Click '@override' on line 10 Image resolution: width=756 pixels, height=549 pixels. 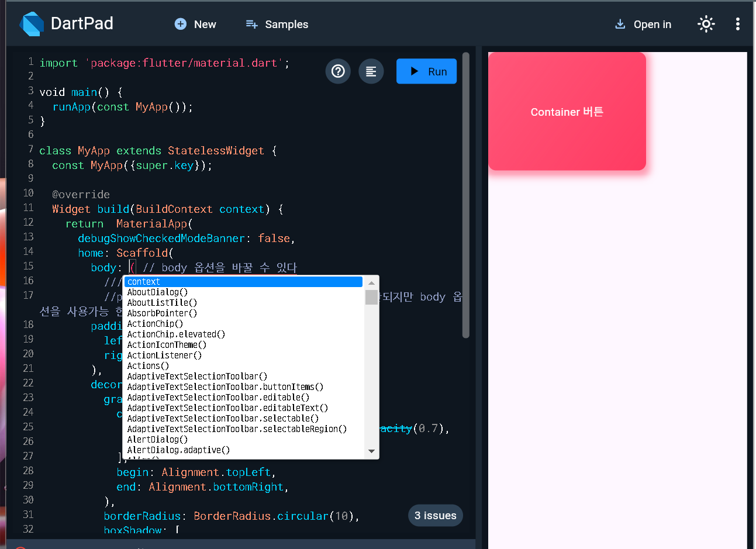81,195
